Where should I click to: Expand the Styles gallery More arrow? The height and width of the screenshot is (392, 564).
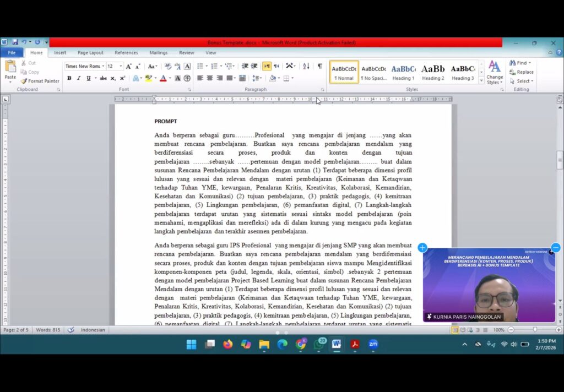(481, 80)
